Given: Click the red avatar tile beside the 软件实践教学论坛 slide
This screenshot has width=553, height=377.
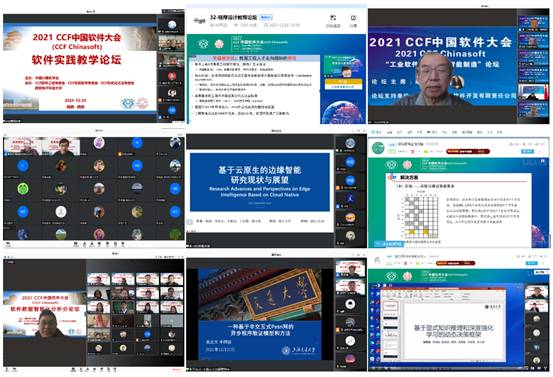Looking at the screenshot, I should tap(171, 76).
